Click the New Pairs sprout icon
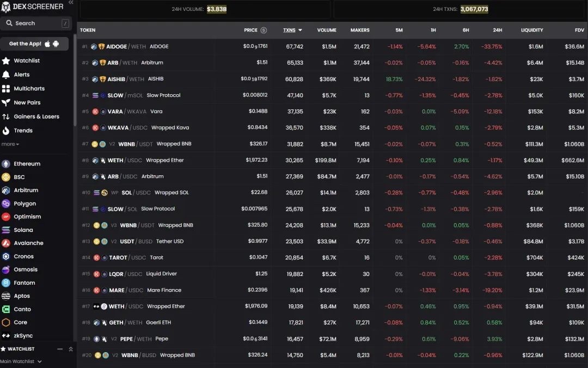This screenshot has height=368, width=588. 6,102
